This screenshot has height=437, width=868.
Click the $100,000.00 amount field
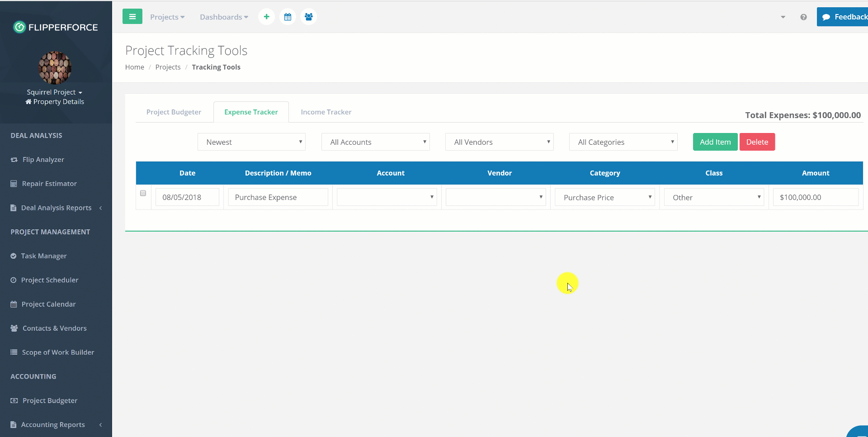[x=815, y=197]
